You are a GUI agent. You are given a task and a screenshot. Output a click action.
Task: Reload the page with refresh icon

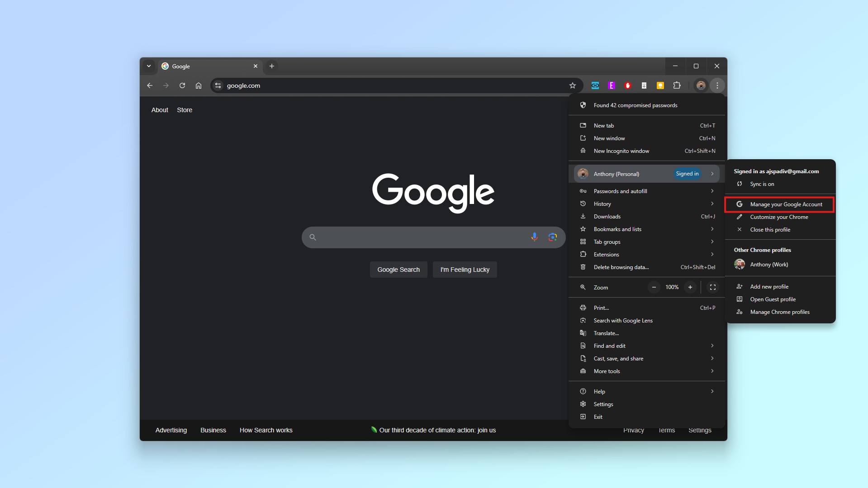tap(182, 85)
